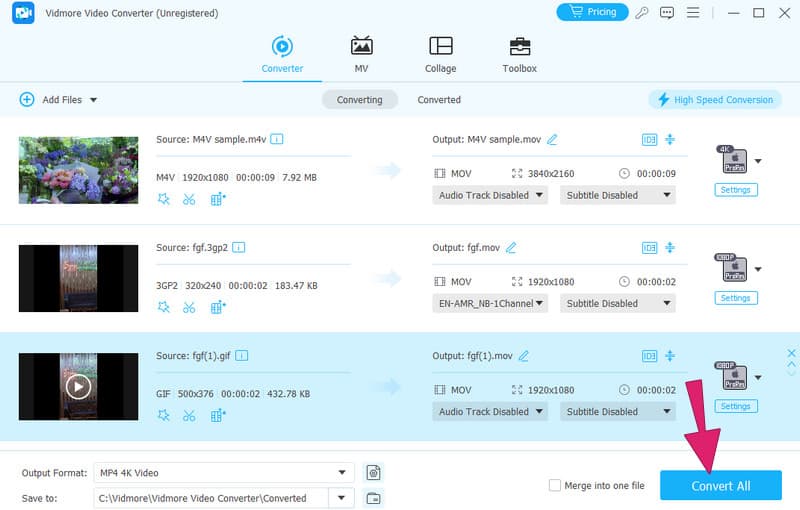Play the fgf(1).gif thumbnail preview
The height and width of the screenshot is (510, 800).
pos(78,386)
